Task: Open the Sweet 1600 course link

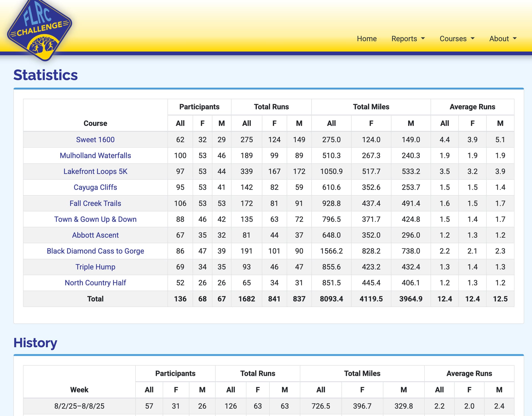Action: pos(95,140)
